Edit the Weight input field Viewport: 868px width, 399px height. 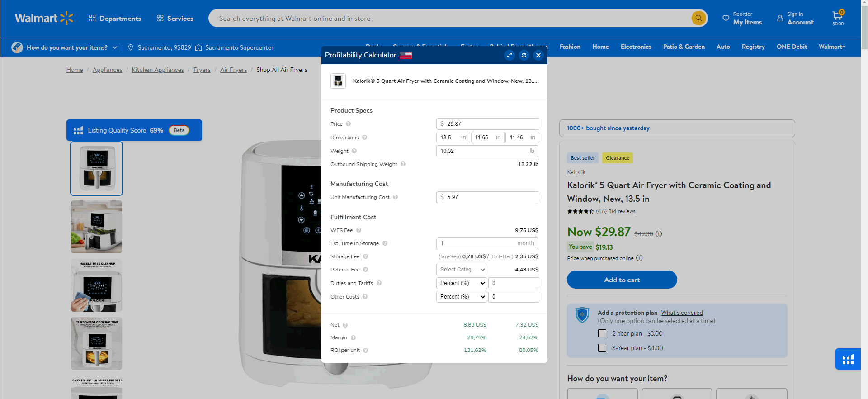point(487,151)
